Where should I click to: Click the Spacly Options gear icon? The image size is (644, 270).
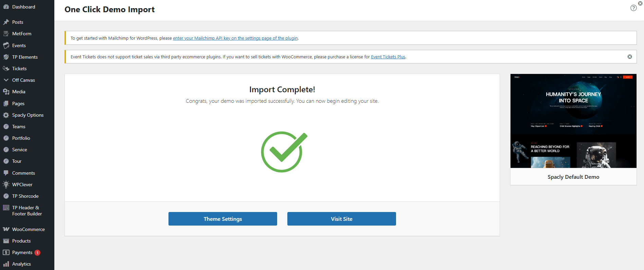[x=6, y=115]
